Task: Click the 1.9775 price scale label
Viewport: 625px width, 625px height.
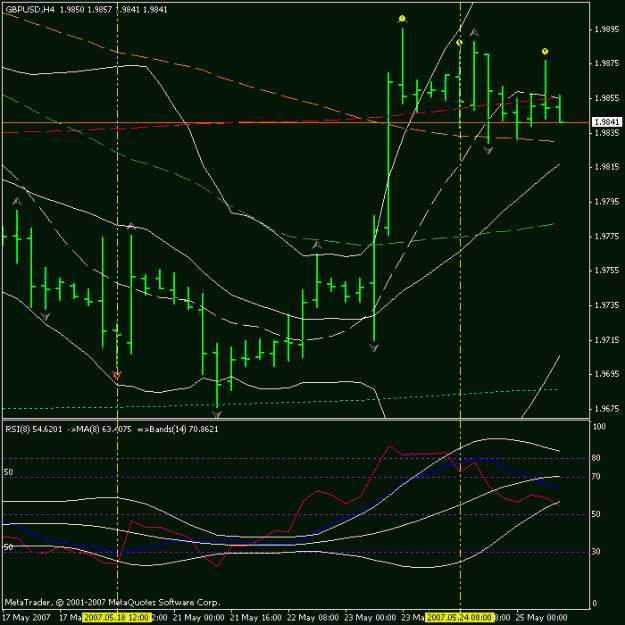Action: [607, 236]
